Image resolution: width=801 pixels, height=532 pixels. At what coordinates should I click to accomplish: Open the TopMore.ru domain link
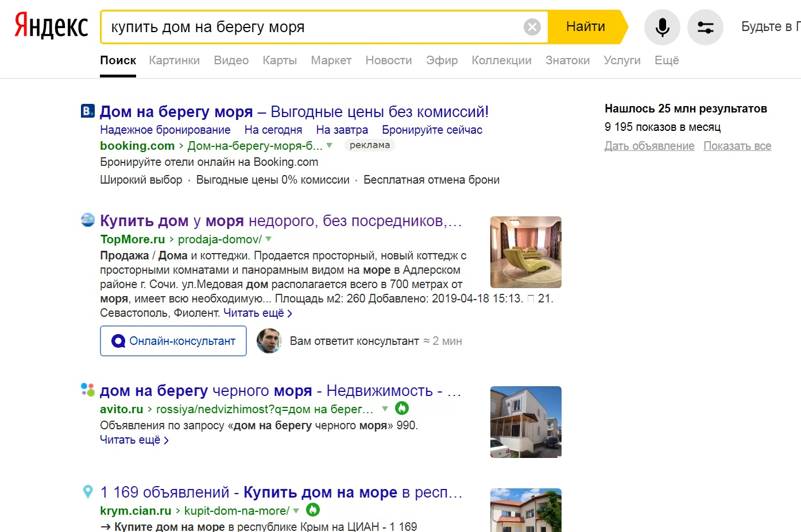click(x=133, y=239)
